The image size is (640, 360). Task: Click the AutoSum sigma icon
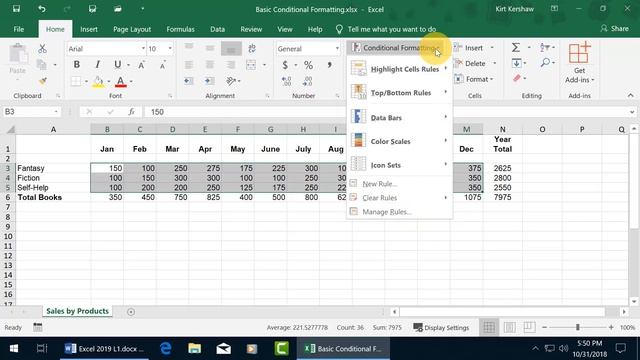(516, 48)
